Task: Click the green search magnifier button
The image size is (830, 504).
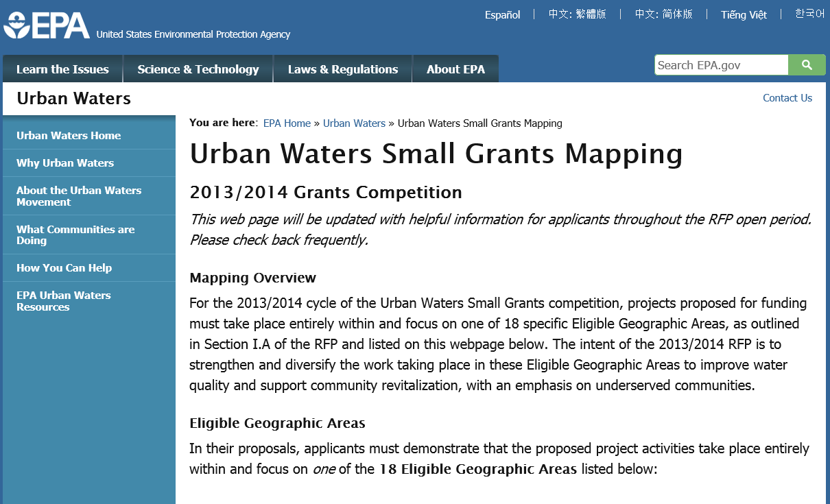Action: 807,65
